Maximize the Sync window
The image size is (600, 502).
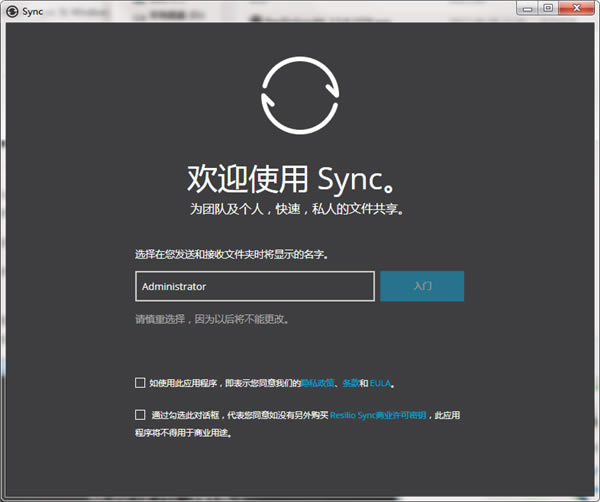click(548, 9)
